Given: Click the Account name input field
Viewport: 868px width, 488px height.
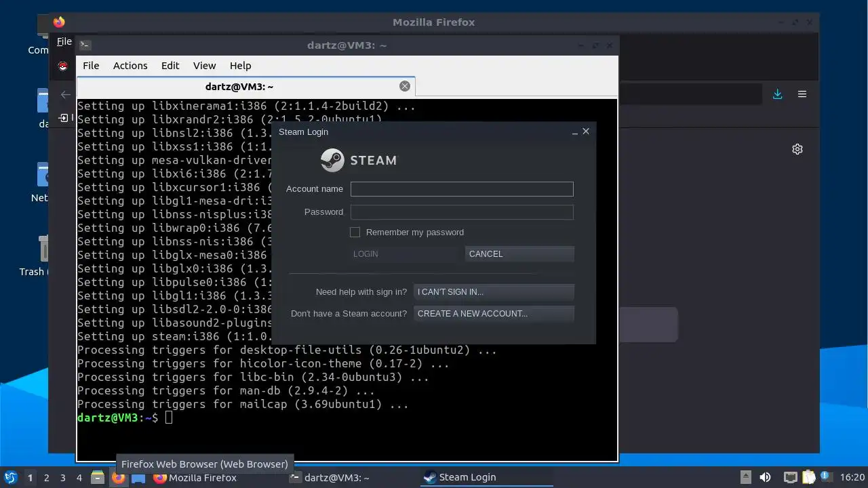Looking at the screenshot, I should coord(462,189).
